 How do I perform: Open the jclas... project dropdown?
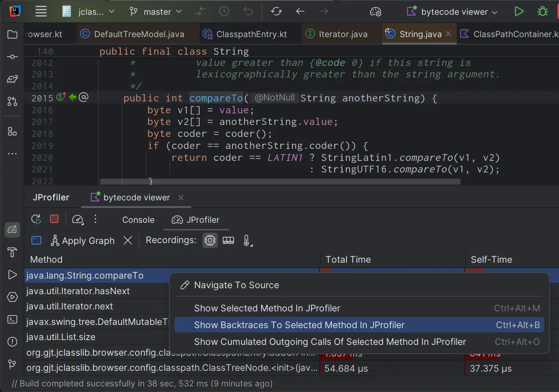(x=89, y=12)
